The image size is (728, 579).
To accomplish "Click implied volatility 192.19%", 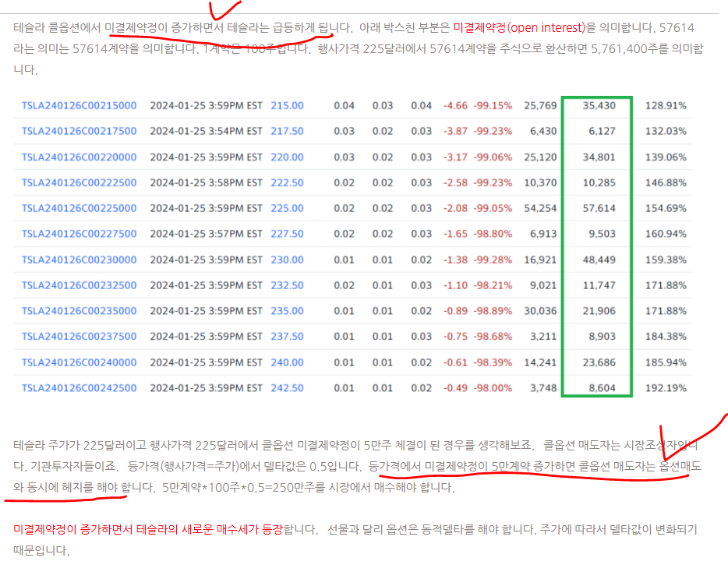I will point(666,388).
